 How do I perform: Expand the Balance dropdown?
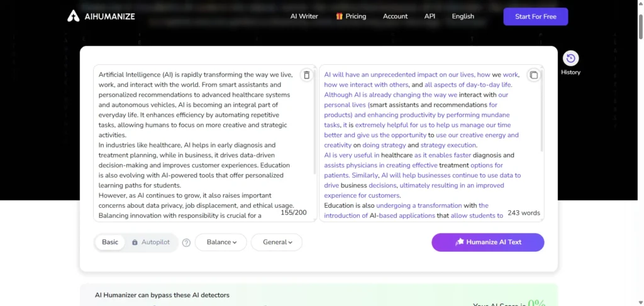pyautogui.click(x=221, y=242)
